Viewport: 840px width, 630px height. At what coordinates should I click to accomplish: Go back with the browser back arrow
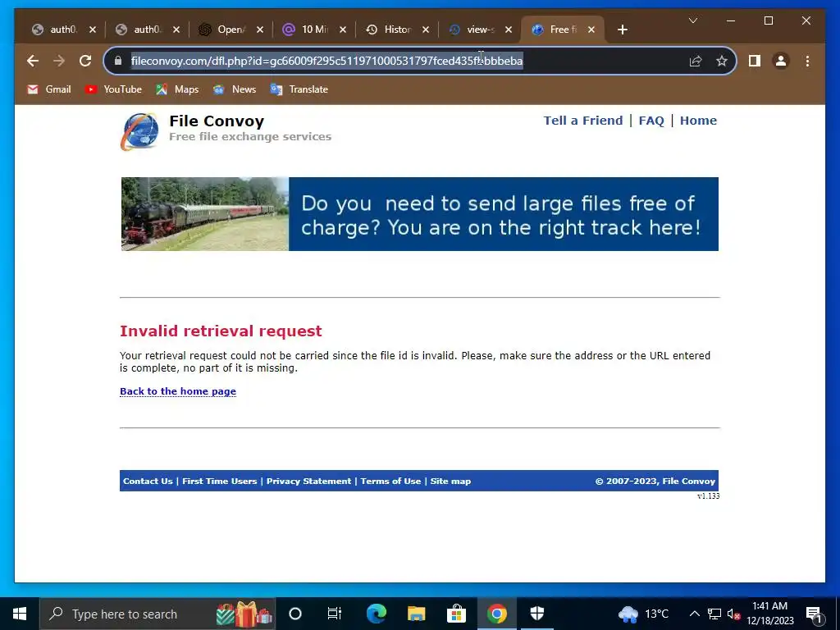click(33, 61)
